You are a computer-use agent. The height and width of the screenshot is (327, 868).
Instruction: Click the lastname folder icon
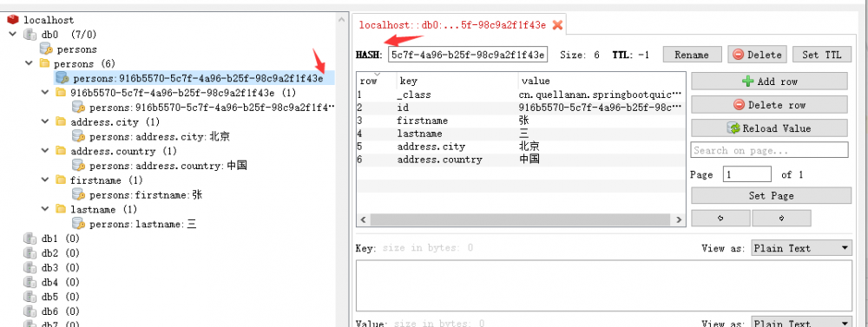click(x=61, y=209)
